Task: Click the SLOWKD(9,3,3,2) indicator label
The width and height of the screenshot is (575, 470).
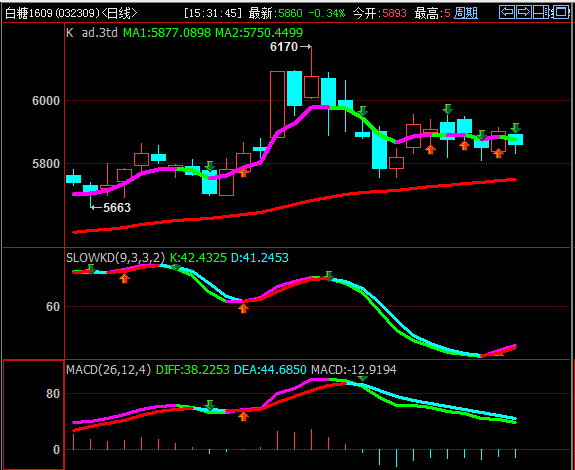Action: (x=116, y=258)
